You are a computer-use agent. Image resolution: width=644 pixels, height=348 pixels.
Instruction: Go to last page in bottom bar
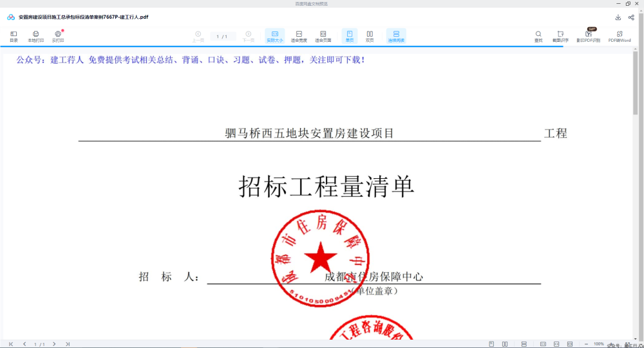(68, 344)
